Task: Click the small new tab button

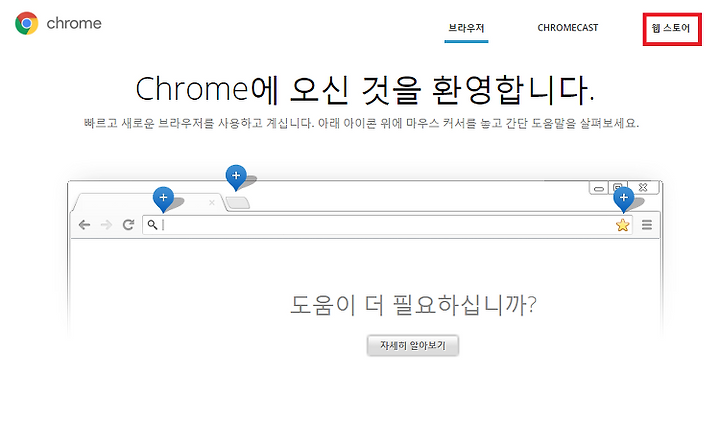Action: click(238, 203)
